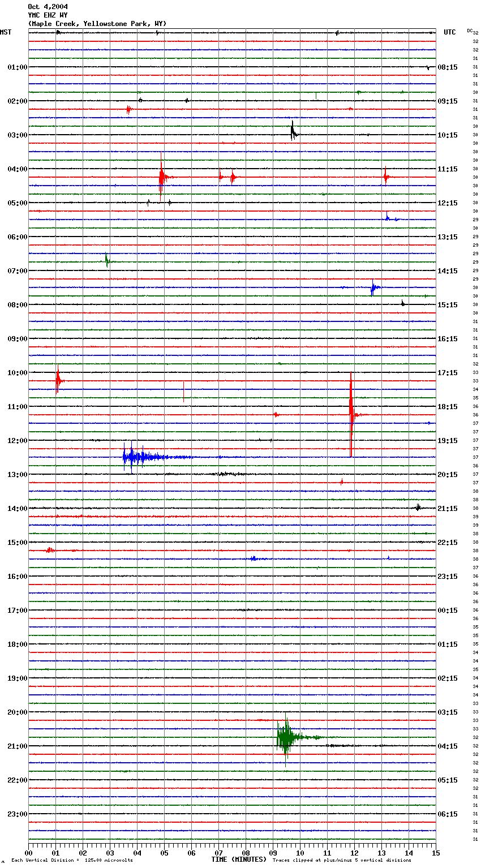The width and height of the screenshot is (481, 868).
Task: Click the 'DC' column header
Action: tap(470, 30)
